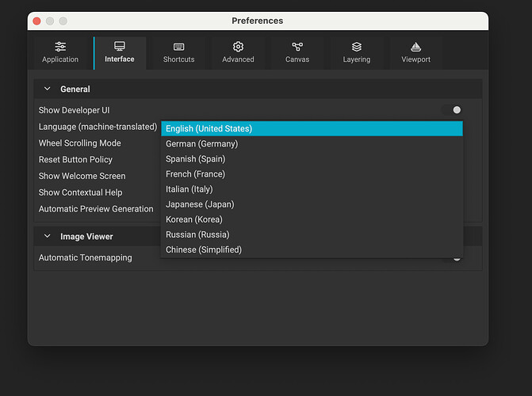Click the Shortcuts keyboard icon

click(178, 47)
